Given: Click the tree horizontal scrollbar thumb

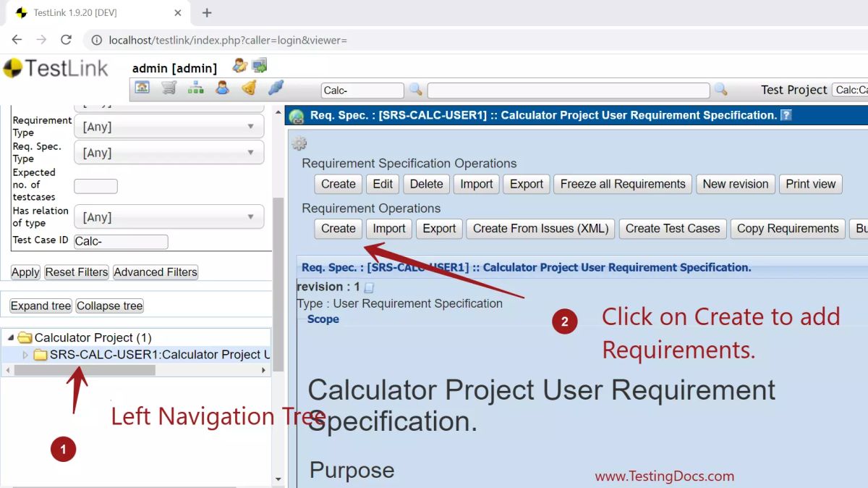Looking at the screenshot, I should pos(85,370).
